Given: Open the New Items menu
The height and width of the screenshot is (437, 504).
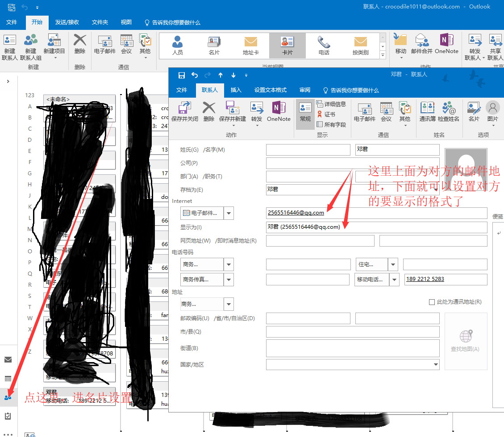Looking at the screenshot, I should tap(54, 47).
